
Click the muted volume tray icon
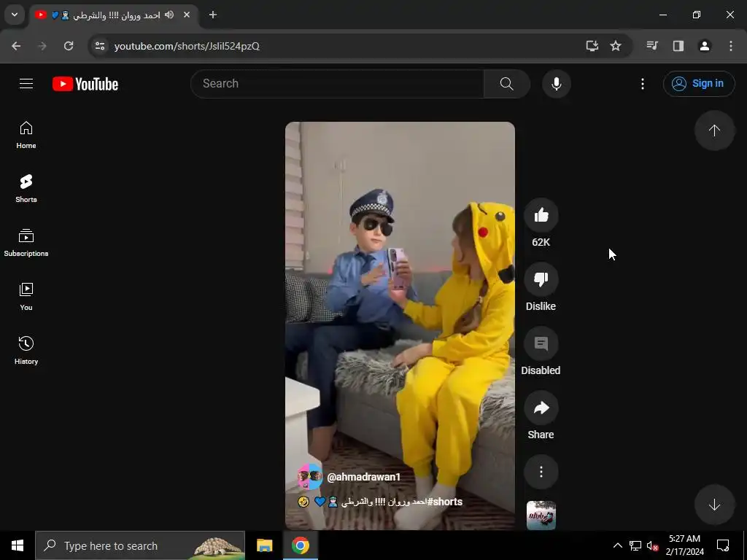click(x=652, y=545)
